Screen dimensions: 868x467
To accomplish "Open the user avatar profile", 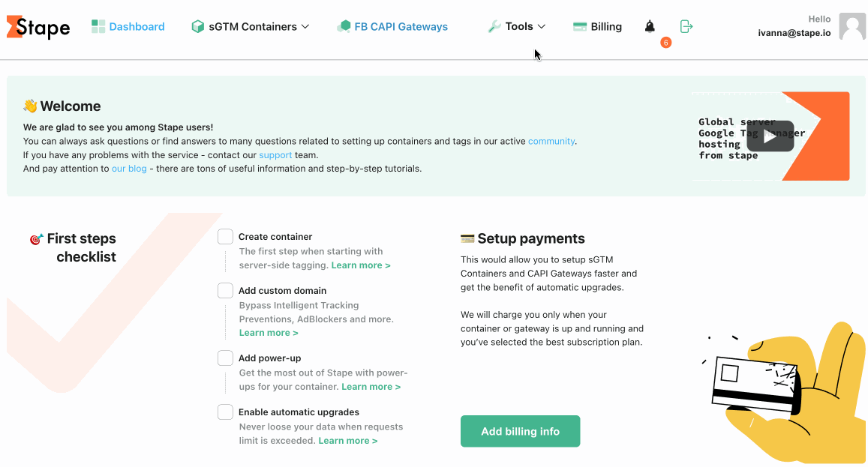I will pos(852,26).
